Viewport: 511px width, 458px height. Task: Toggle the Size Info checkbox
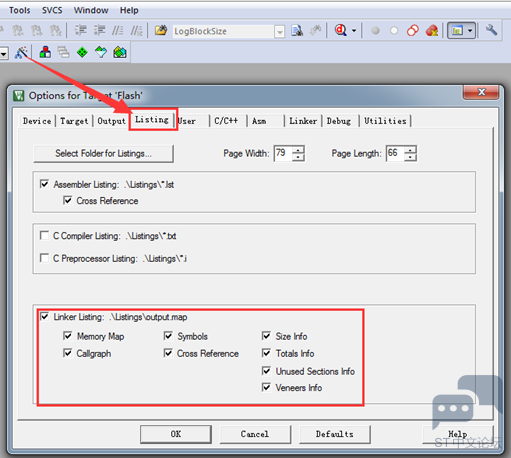(266, 336)
